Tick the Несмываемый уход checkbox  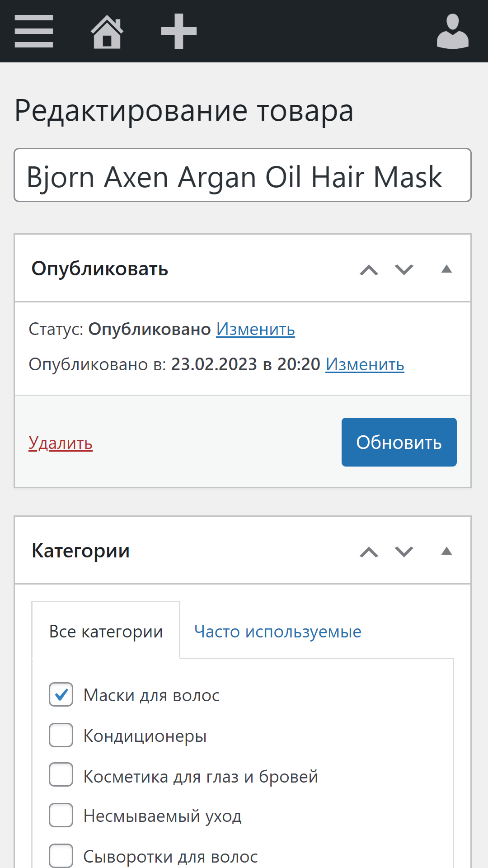click(x=61, y=815)
